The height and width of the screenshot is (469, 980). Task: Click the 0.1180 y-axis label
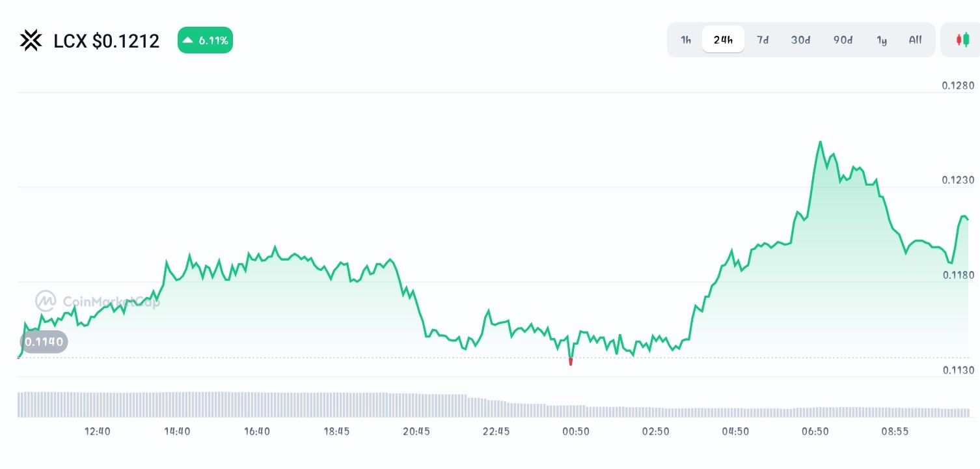pos(958,275)
